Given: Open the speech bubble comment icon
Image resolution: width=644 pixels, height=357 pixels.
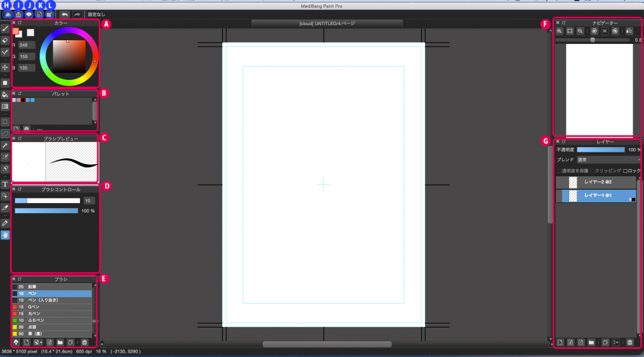Looking at the screenshot, I should [29, 14].
